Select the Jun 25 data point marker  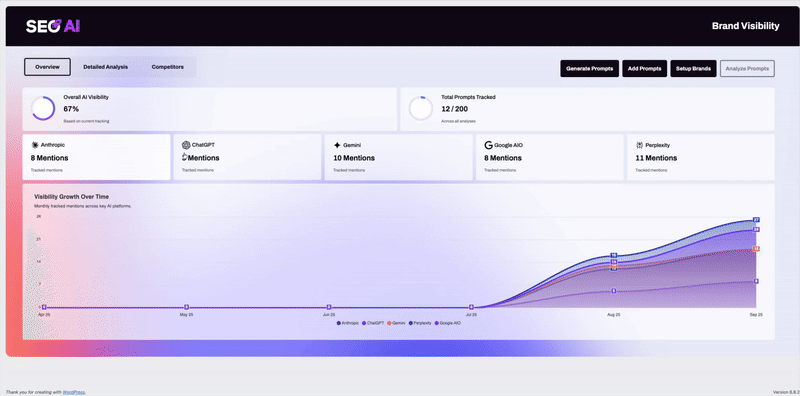coord(329,307)
